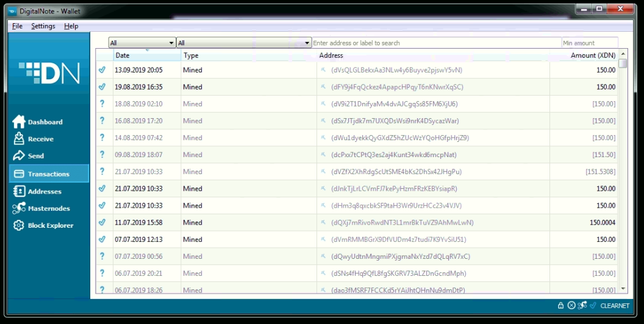Select the Transactions card icon
Viewport: 644px width, 324px height.
[x=19, y=174]
